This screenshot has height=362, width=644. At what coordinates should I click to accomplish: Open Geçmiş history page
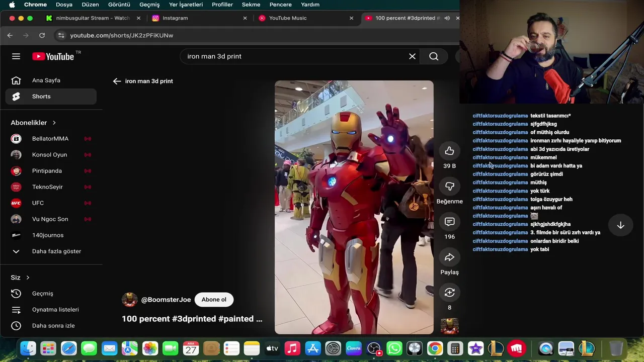click(51, 294)
